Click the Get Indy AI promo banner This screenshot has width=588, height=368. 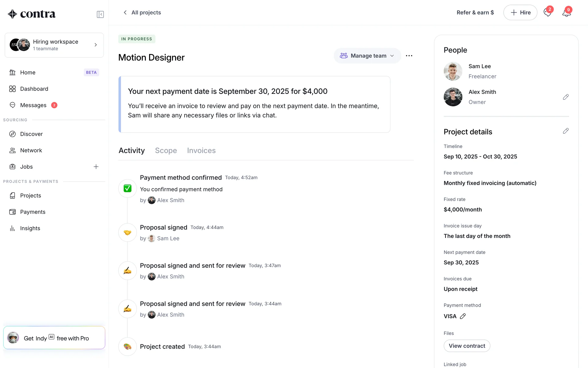coord(54,338)
